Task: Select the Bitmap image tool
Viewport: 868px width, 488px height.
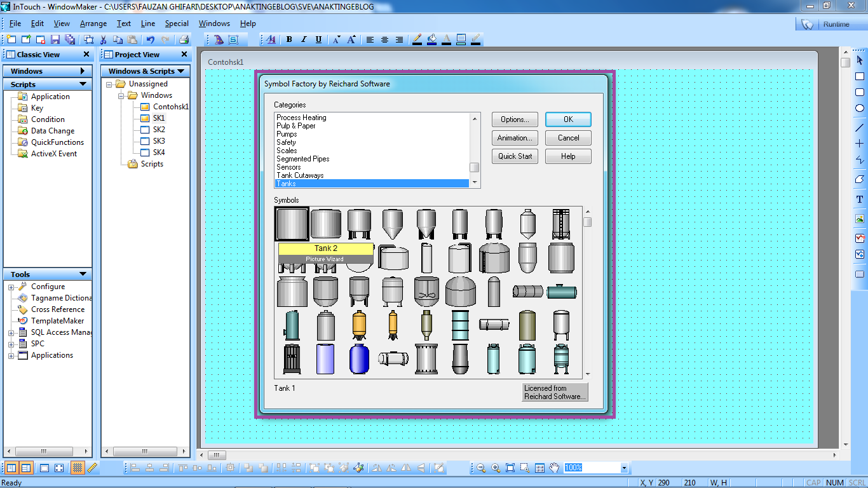Action: [x=860, y=219]
